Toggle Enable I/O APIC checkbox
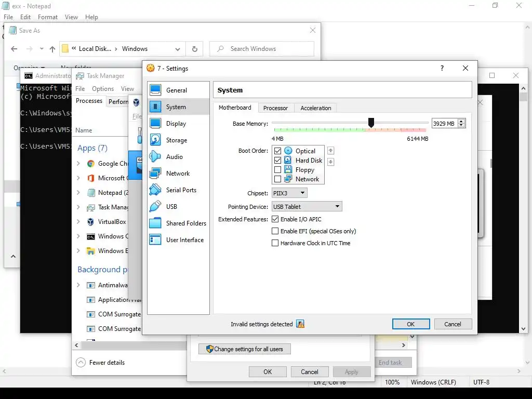The height and width of the screenshot is (399, 532). click(x=275, y=219)
